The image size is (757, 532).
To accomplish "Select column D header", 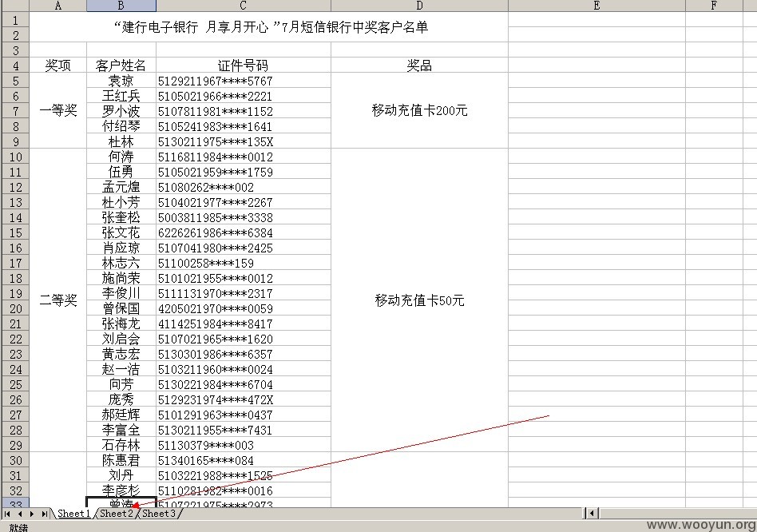I will 419,6.
